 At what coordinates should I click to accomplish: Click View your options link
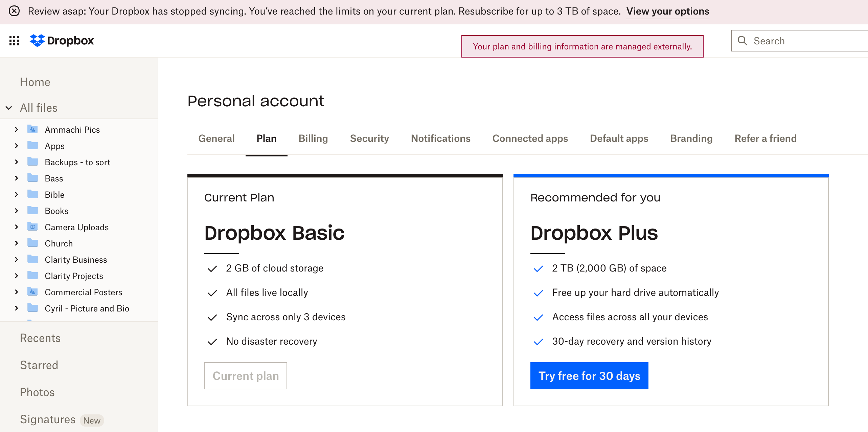pyautogui.click(x=668, y=12)
